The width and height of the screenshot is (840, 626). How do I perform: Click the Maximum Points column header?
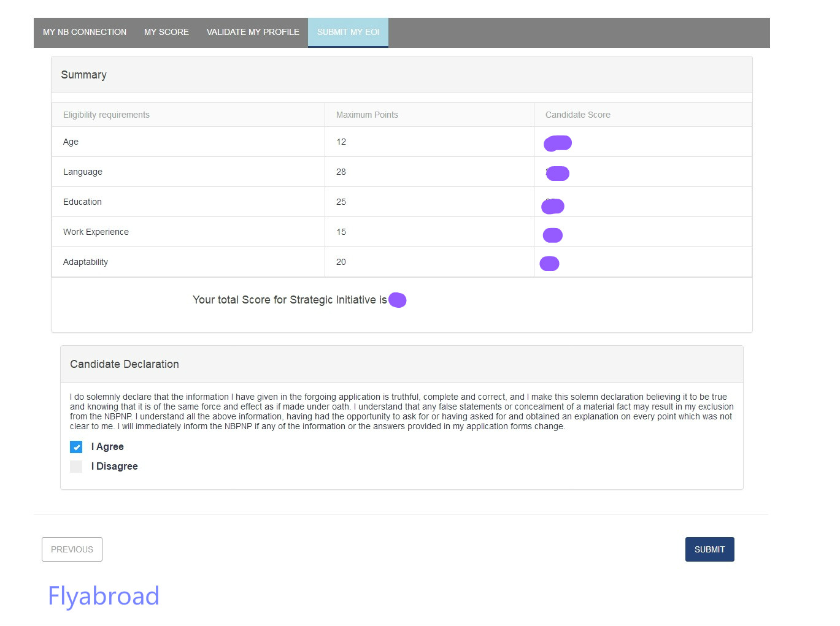pyautogui.click(x=367, y=115)
